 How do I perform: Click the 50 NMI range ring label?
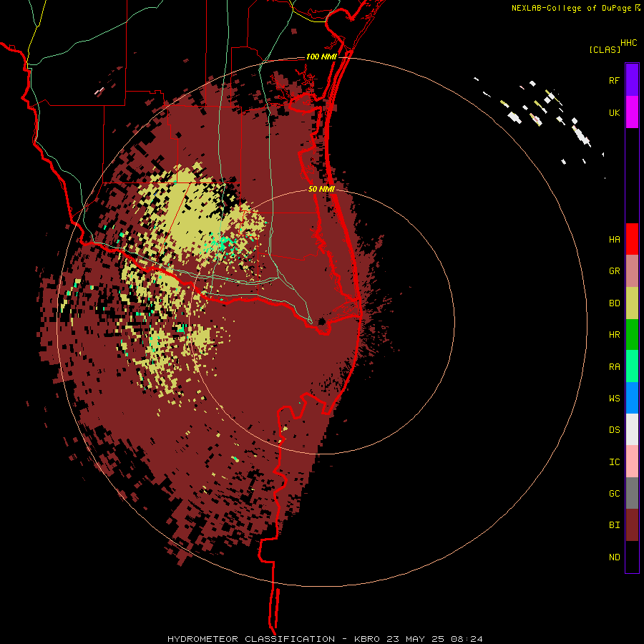point(321,189)
